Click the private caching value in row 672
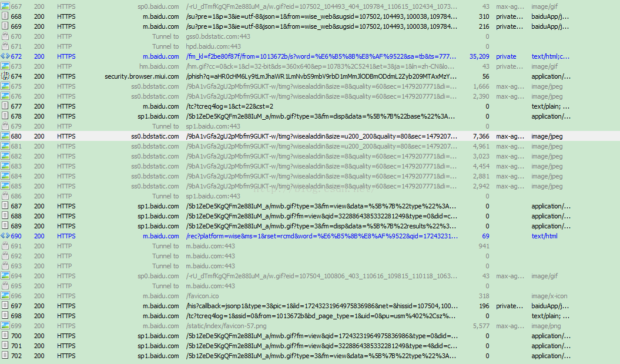Image resolution: width=620 pixels, height=364 pixels. tap(506, 56)
